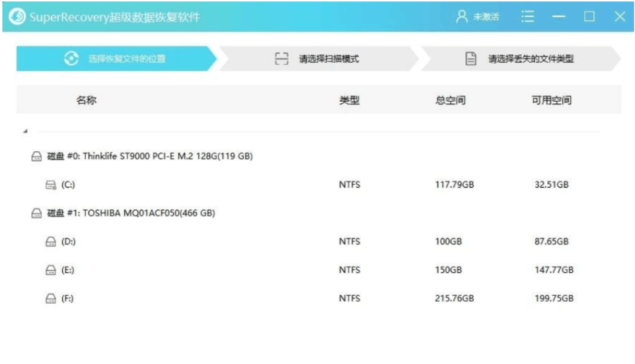
Task: Collapse the disk list tree arrow
Action: tap(25, 131)
